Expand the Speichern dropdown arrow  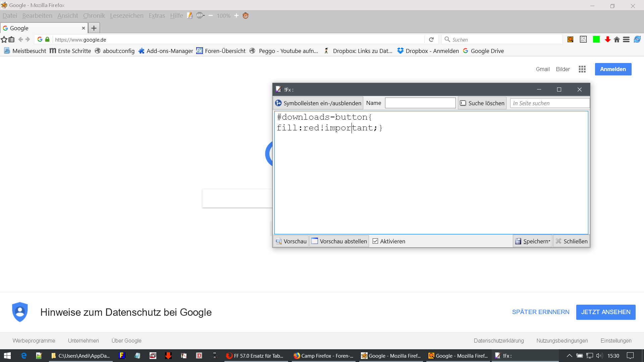[x=549, y=241]
